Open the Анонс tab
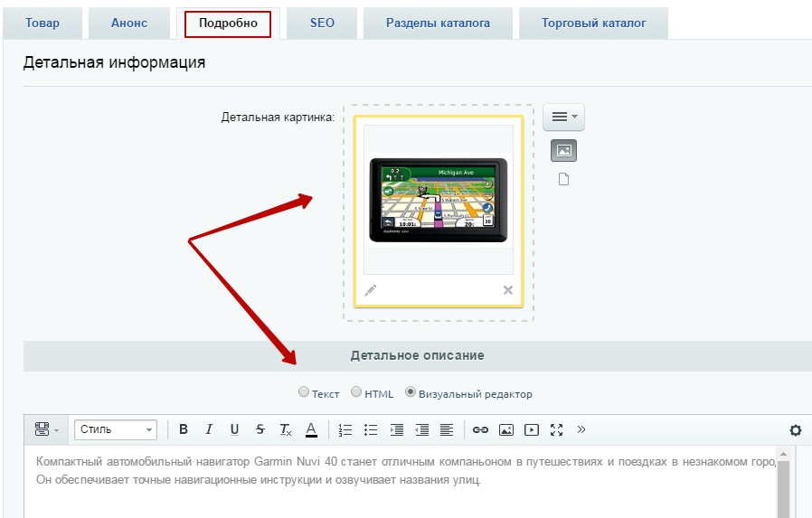812x518 pixels. (129, 24)
